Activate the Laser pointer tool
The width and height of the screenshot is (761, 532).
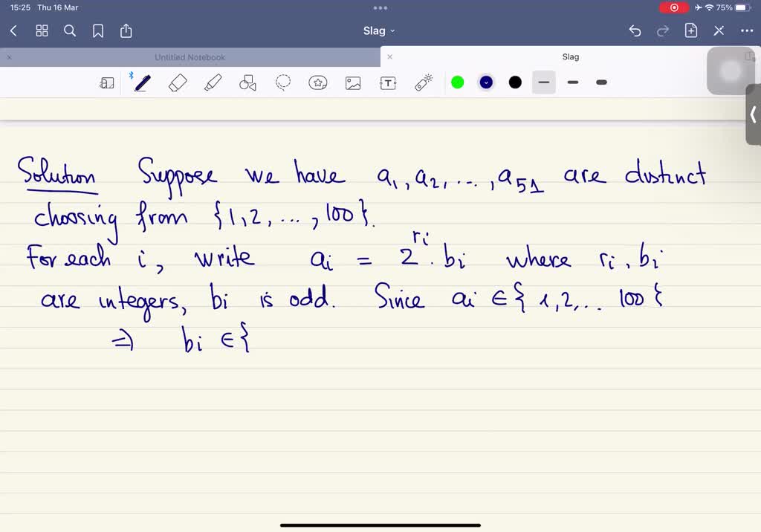coord(423,82)
